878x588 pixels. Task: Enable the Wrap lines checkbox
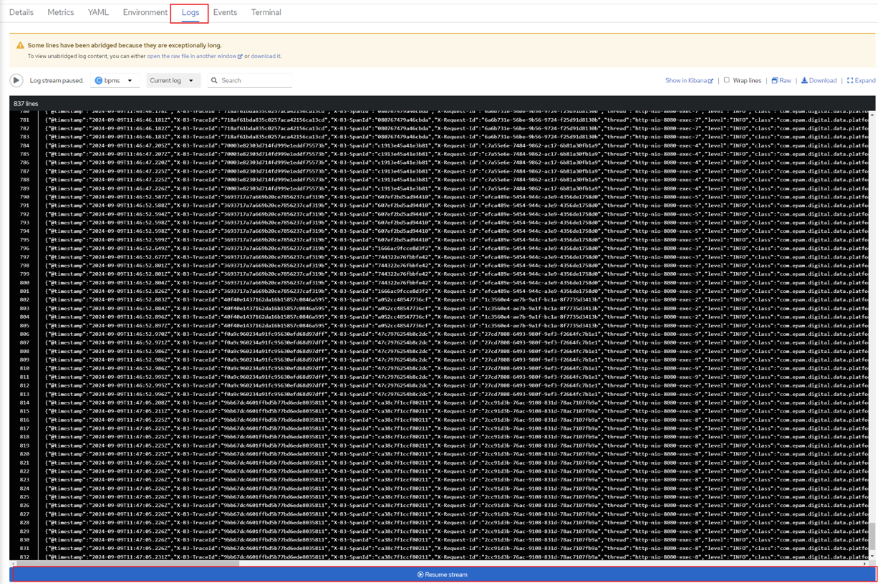point(727,80)
